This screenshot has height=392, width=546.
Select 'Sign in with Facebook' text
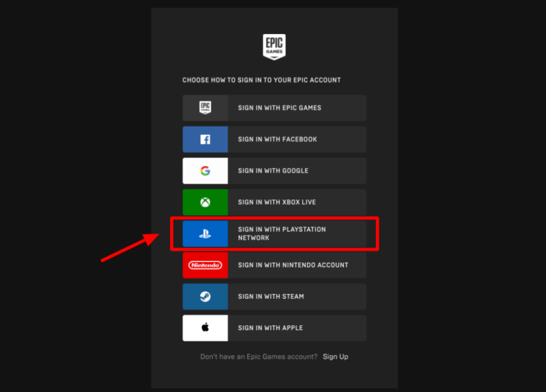pos(277,139)
